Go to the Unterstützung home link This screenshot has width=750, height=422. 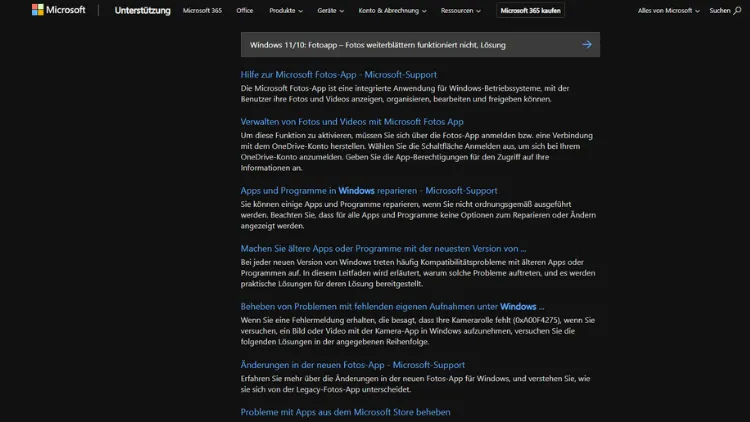[141, 10]
